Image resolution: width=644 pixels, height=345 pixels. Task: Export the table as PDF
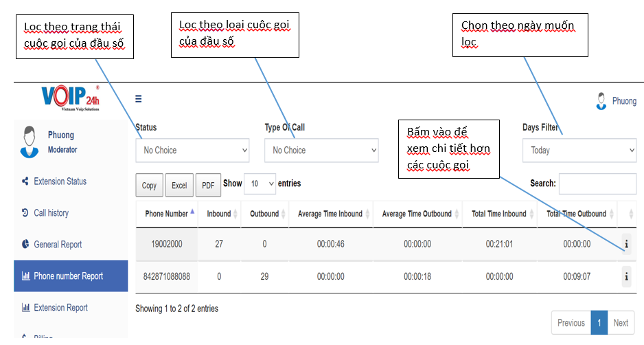coord(208,186)
